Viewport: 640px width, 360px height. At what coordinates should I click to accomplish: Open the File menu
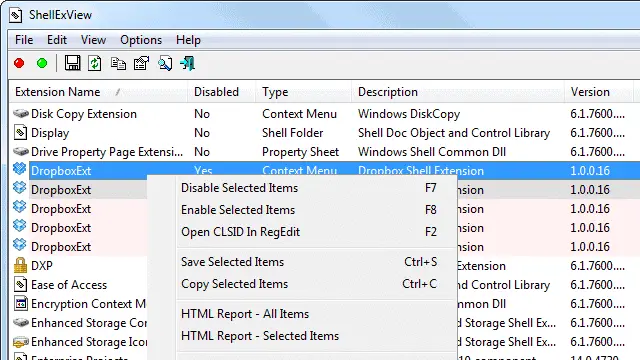(24, 40)
